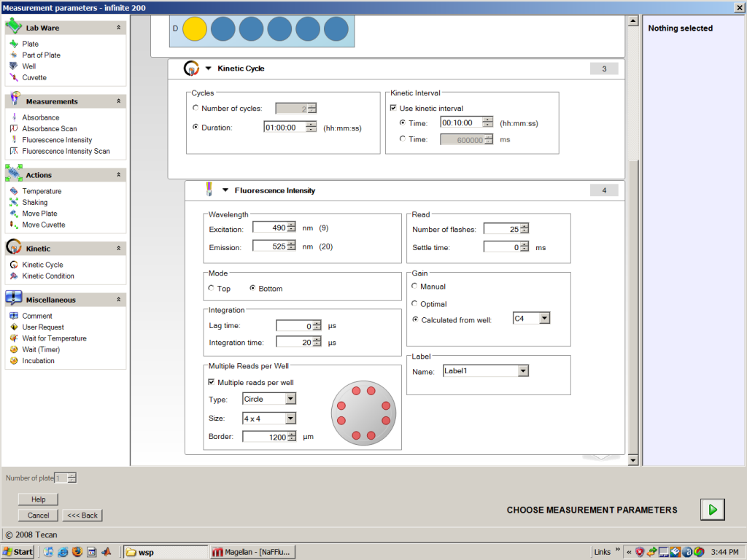Screen dimensions: 747x560
Task: Click the Wait for Temperature icon
Action: pos(14,338)
